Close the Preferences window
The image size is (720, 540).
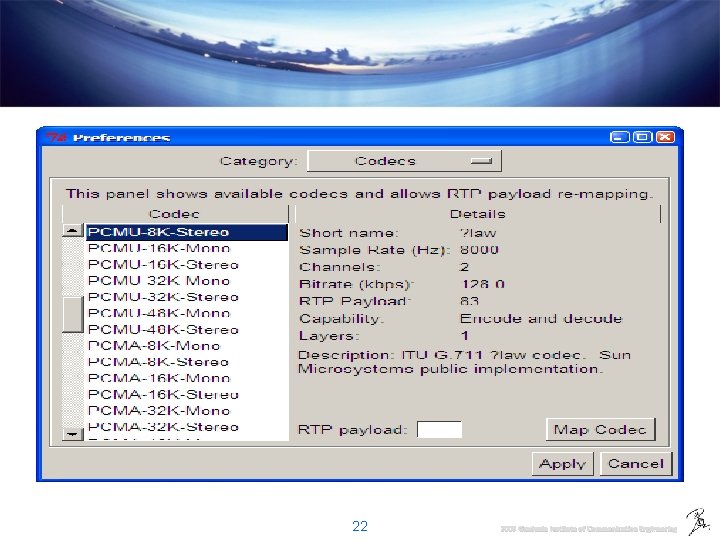point(665,137)
